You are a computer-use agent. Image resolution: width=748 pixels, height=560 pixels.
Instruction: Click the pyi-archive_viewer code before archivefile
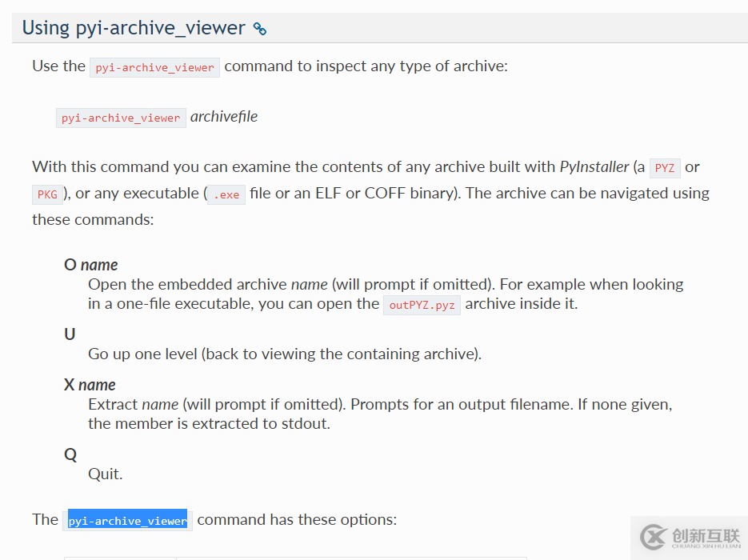pyautogui.click(x=121, y=118)
